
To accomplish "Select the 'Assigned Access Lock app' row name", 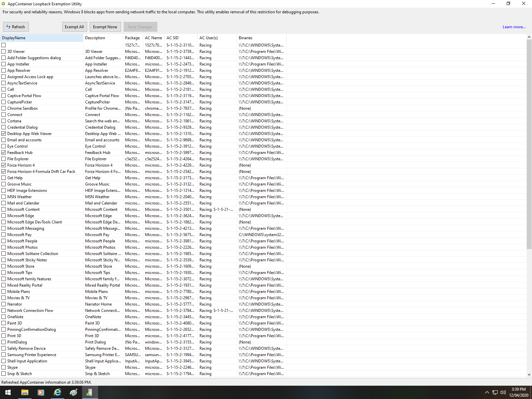I will (30, 77).
